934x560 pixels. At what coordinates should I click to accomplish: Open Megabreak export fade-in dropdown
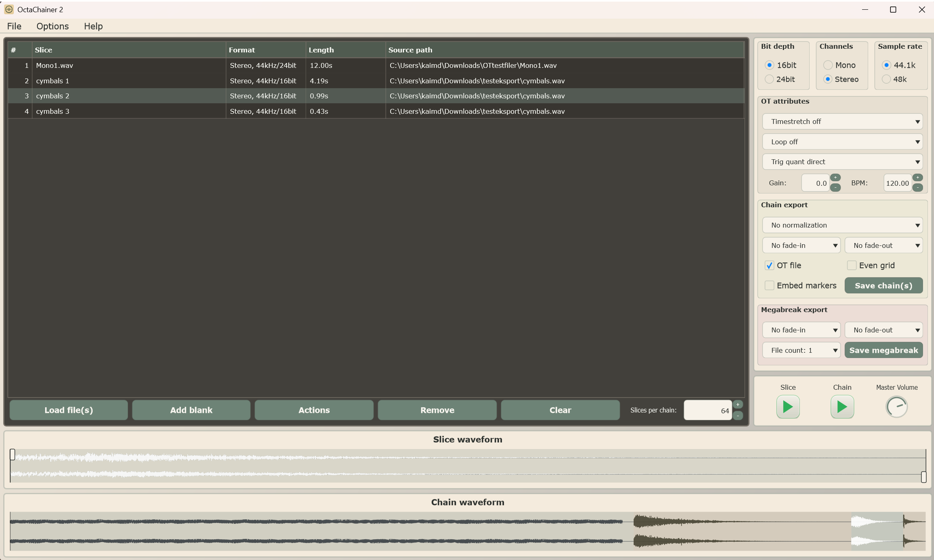801,330
